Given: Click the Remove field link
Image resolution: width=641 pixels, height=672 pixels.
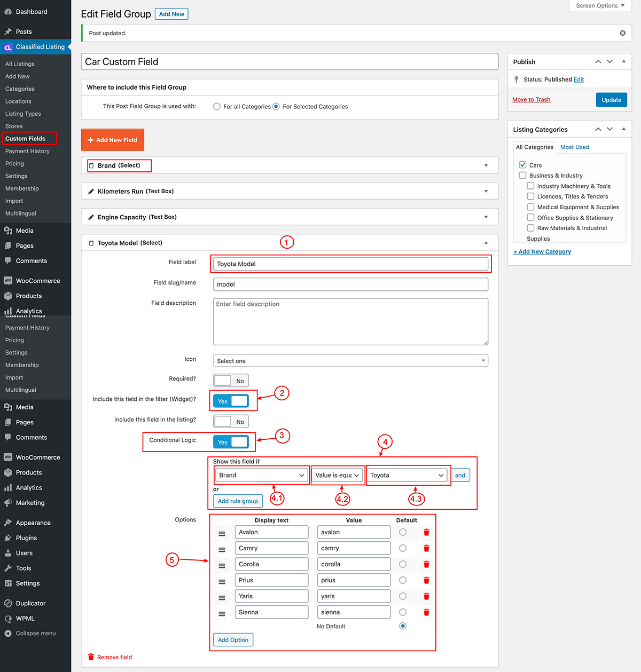Looking at the screenshot, I should pos(110,657).
